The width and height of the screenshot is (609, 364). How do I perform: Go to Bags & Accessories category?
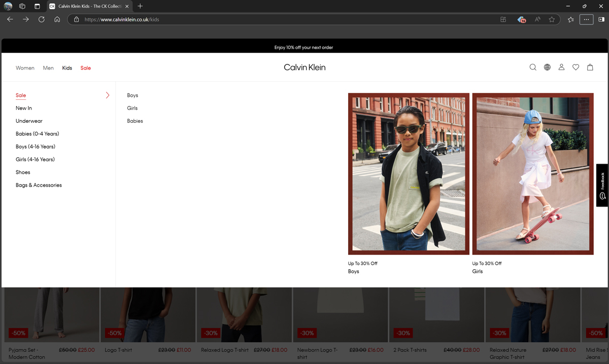click(39, 185)
